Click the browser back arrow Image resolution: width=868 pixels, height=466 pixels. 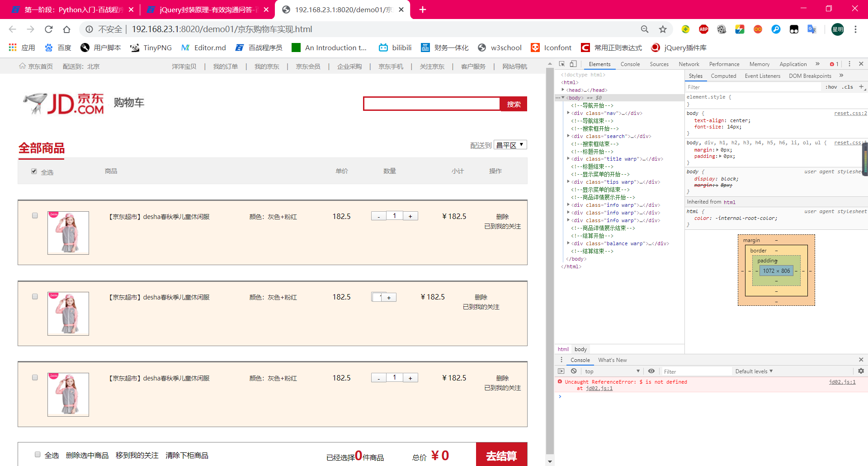13,29
